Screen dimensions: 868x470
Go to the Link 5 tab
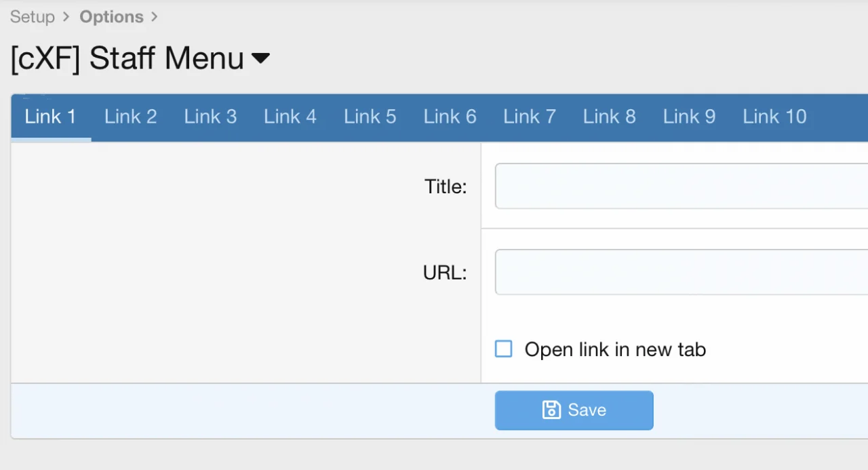tap(370, 117)
